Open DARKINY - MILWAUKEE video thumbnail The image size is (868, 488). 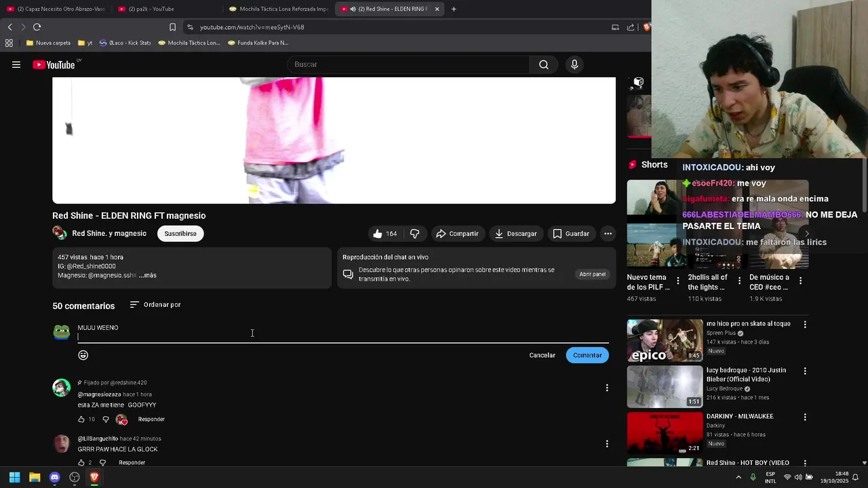665,433
